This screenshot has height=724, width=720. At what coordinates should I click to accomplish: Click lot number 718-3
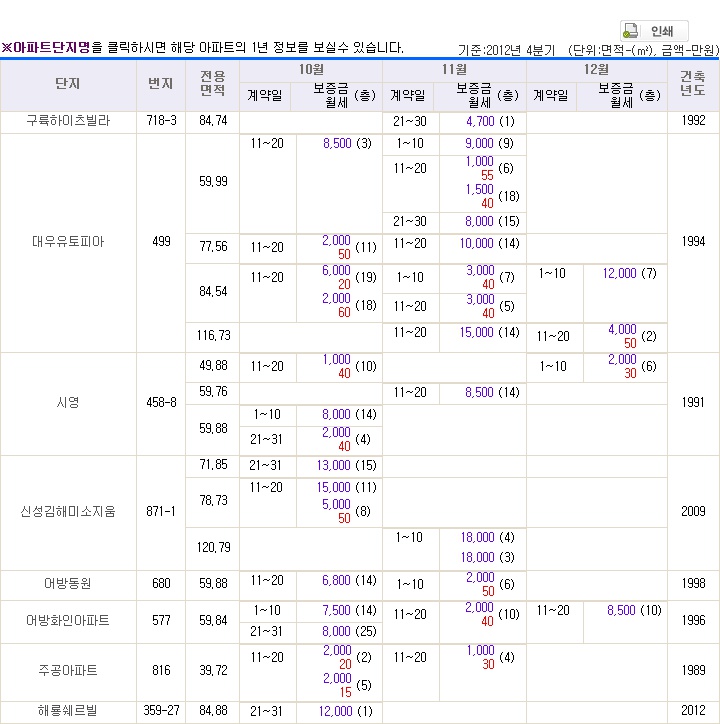pyautogui.click(x=161, y=121)
